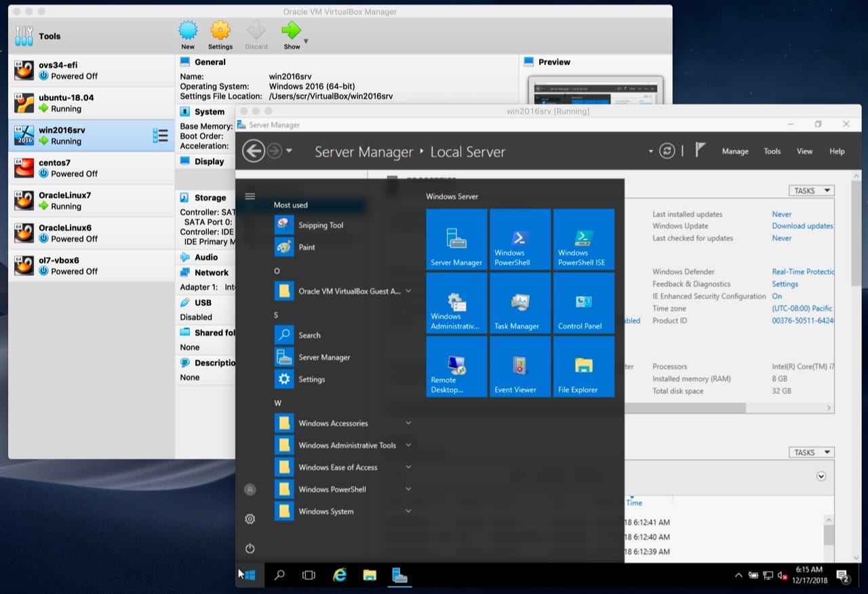
Task: Click the Download updates link
Action: [803, 226]
